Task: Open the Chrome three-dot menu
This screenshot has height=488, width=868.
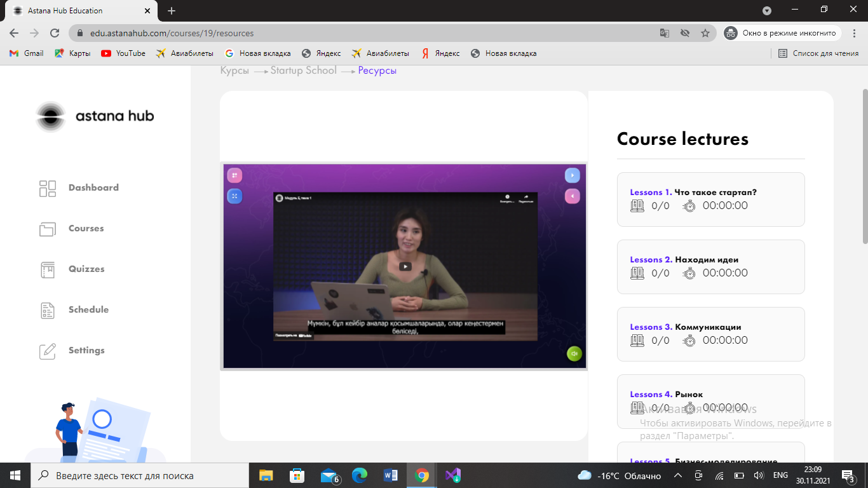Action: click(x=855, y=33)
